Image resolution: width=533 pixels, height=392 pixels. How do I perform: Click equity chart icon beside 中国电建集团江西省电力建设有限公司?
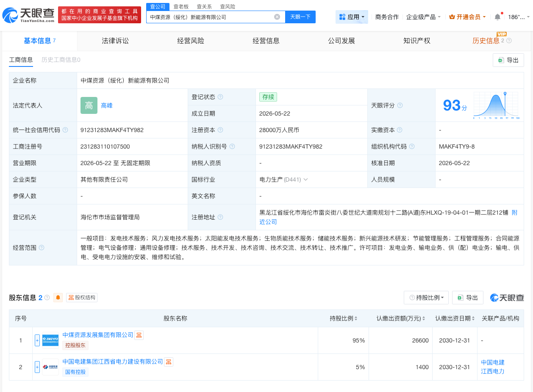coord(169,362)
